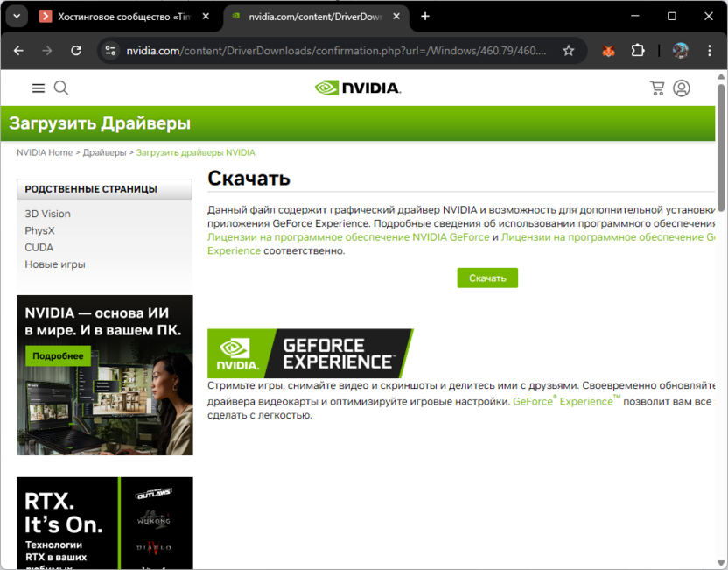Open the user account icon

click(x=682, y=88)
